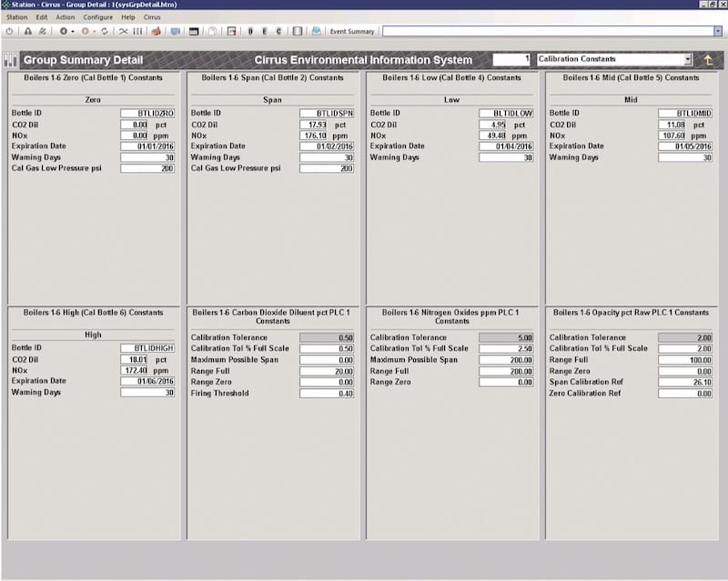Click the 'Cirrus Environmental Information System' title
This screenshot has height=581, width=728.
pos(363,60)
